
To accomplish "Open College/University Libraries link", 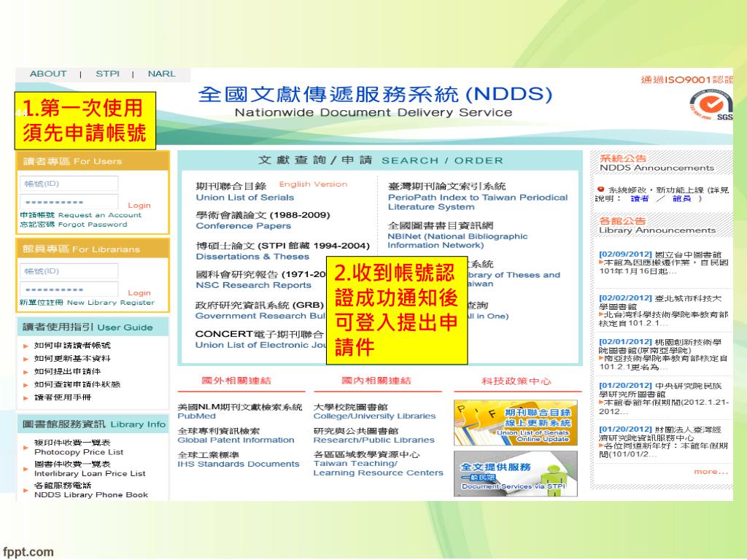I will [x=374, y=416].
